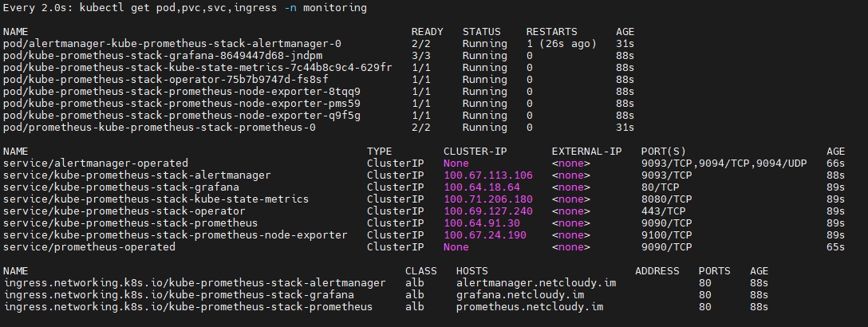The height and width of the screenshot is (327, 868).
Task: Select node-exporter pod 8tqq9
Action: click(182, 92)
